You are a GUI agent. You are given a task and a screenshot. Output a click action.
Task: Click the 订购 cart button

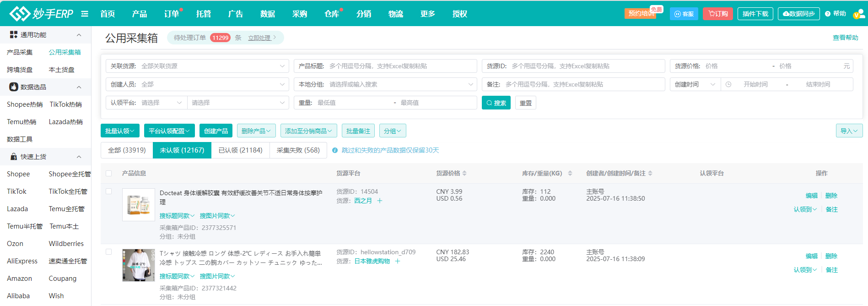coord(717,14)
